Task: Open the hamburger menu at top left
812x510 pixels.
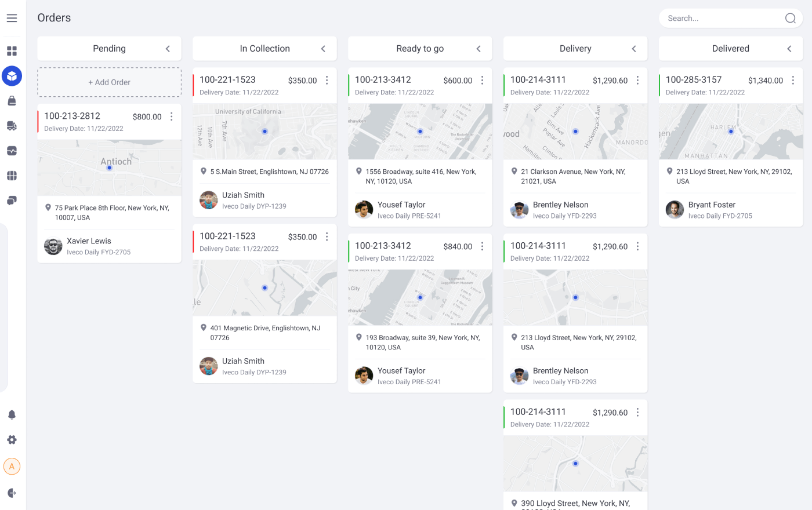Action: 12,18
